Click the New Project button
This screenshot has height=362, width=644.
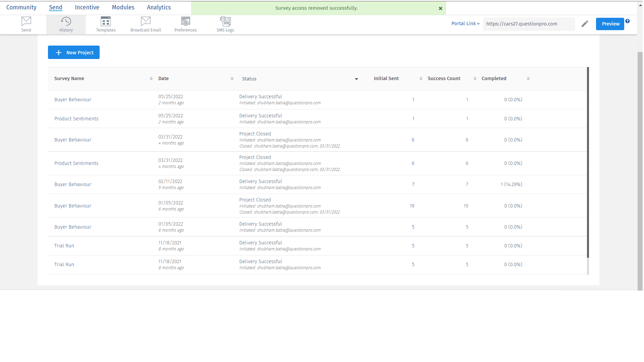coord(74,53)
